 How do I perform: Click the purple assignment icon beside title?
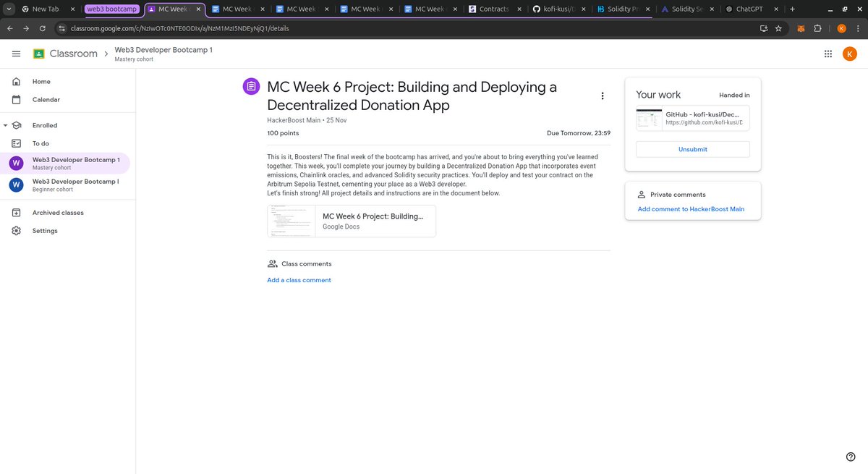click(x=250, y=86)
